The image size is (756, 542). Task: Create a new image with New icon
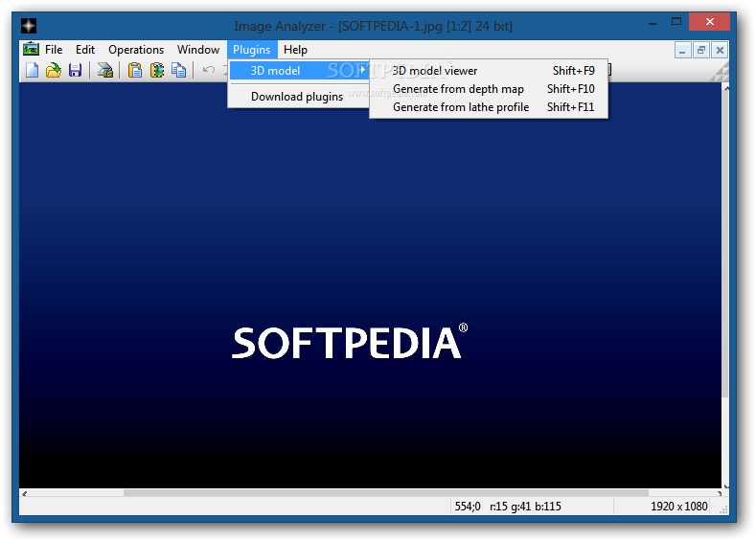pyautogui.click(x=33, y=70)
